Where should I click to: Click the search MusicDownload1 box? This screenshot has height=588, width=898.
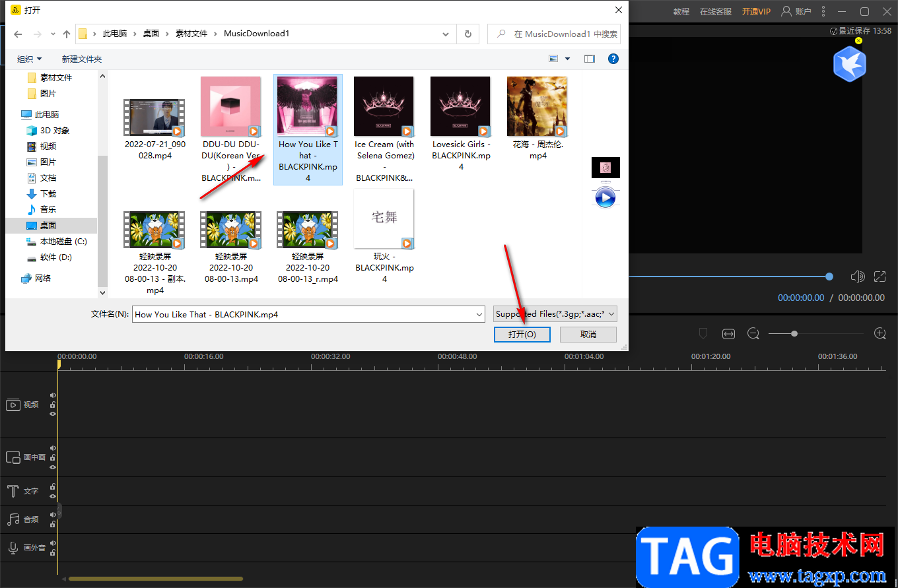pos(553,34)
